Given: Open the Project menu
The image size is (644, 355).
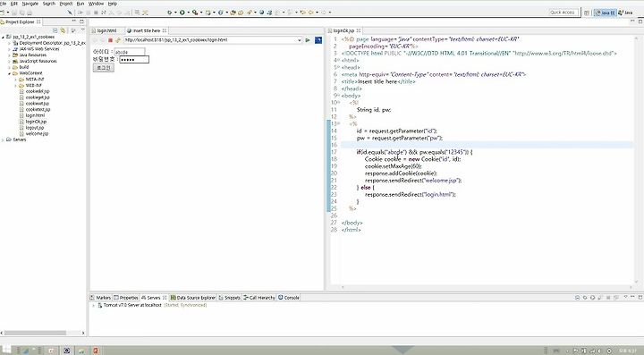Looking at the screenshot, I should [x=66, y=4].
